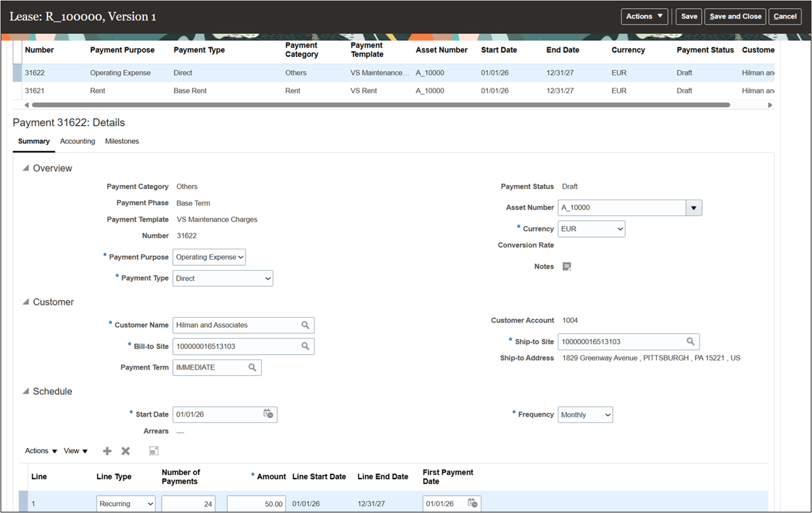Open the Actions menu in Schedule table

click(40, 450)
